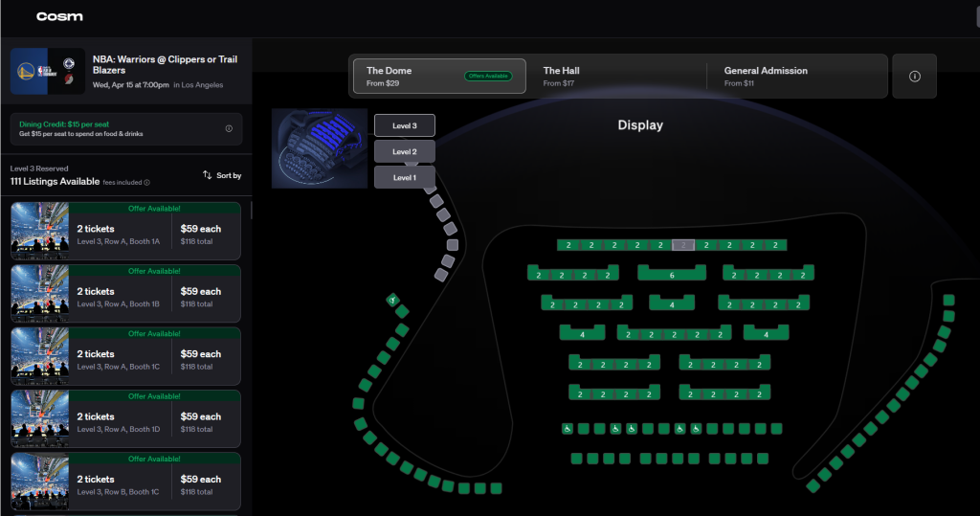Click the Cosm logo

pos(59,17)
